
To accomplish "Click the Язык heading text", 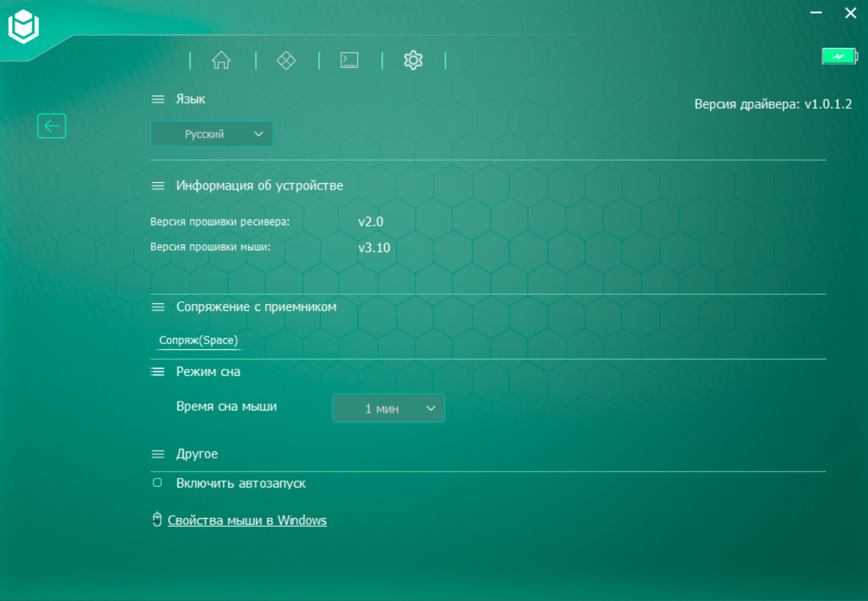I will click(x=190, y=100).
